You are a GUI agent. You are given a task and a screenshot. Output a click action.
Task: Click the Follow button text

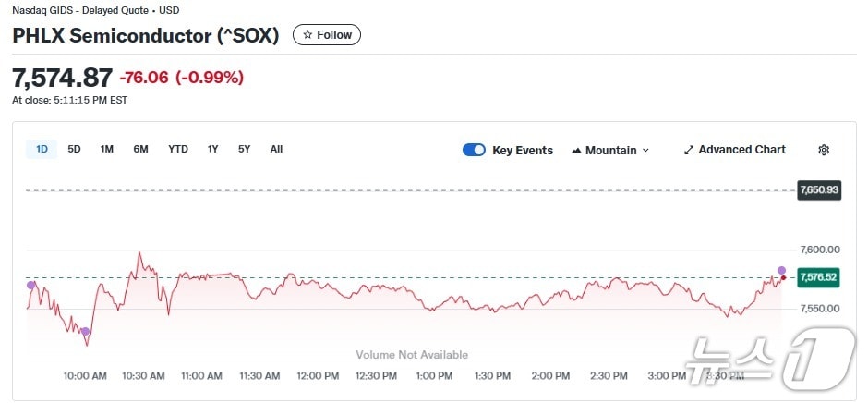point(334,35)
